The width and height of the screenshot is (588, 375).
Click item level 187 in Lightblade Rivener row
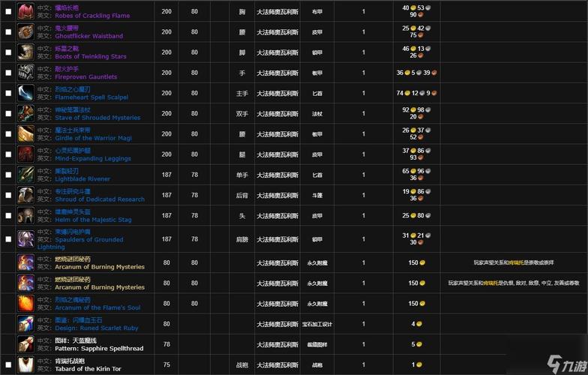click(166, 175)
